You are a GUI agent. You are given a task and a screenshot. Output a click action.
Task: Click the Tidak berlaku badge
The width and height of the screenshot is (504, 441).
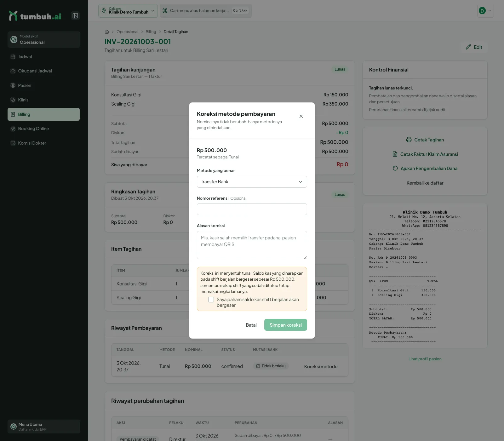[x=271, y=366]
